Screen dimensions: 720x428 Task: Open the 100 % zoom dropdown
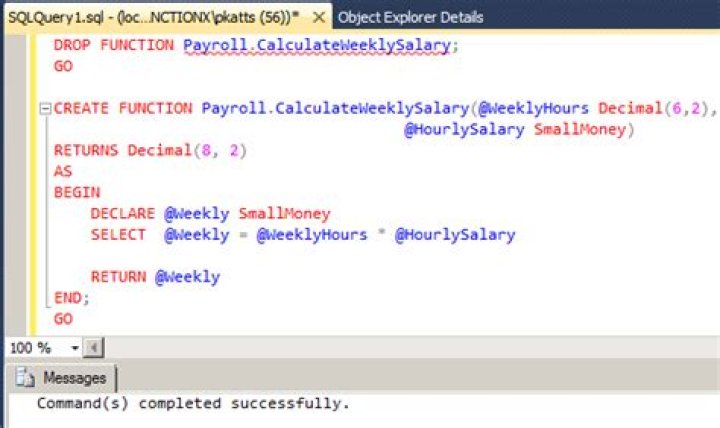[x=75, y=348]
